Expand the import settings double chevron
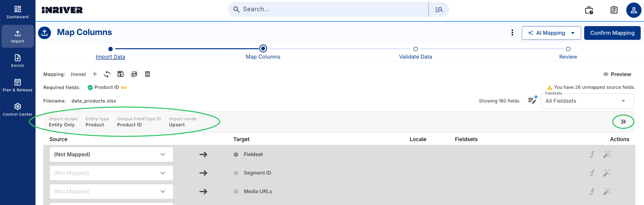 (x=623, y=122)
